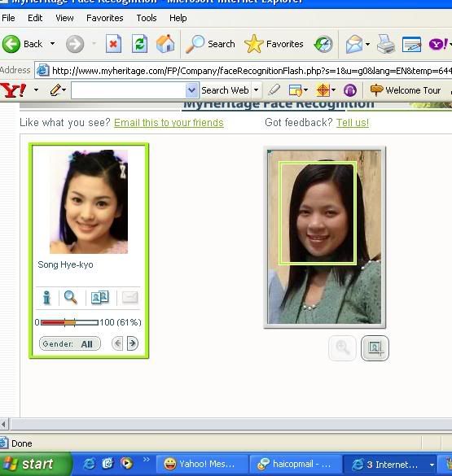Image resolution: width=452 pixels, height=476 pixels.
Task: Launch Internet Explorer from quick launch
Action: pyautogui.click(x=89, y=464)
